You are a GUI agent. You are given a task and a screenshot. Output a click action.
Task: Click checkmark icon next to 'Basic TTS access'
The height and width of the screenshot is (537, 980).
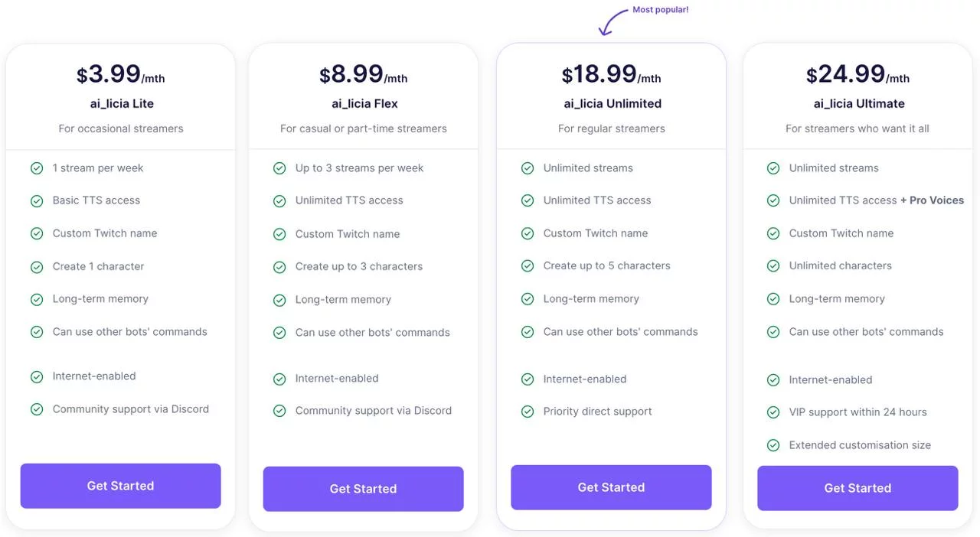[x=37, y=201]
